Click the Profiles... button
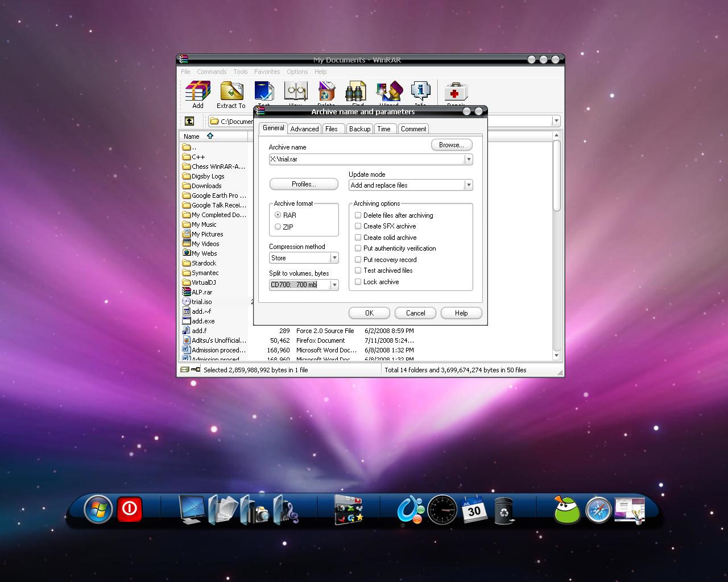 pyautogui.click(x=304, y=184)
